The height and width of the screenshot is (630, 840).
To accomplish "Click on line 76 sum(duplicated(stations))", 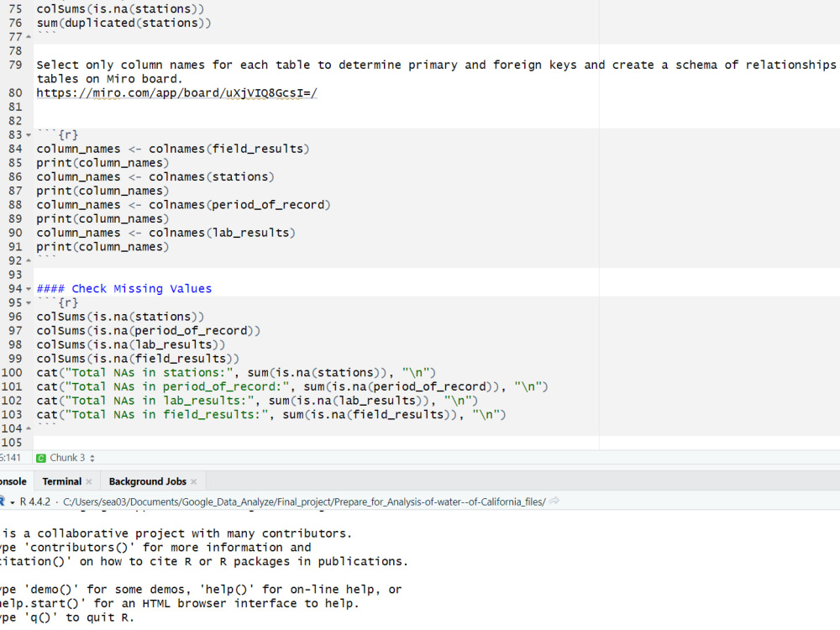I will coord(123,23).
